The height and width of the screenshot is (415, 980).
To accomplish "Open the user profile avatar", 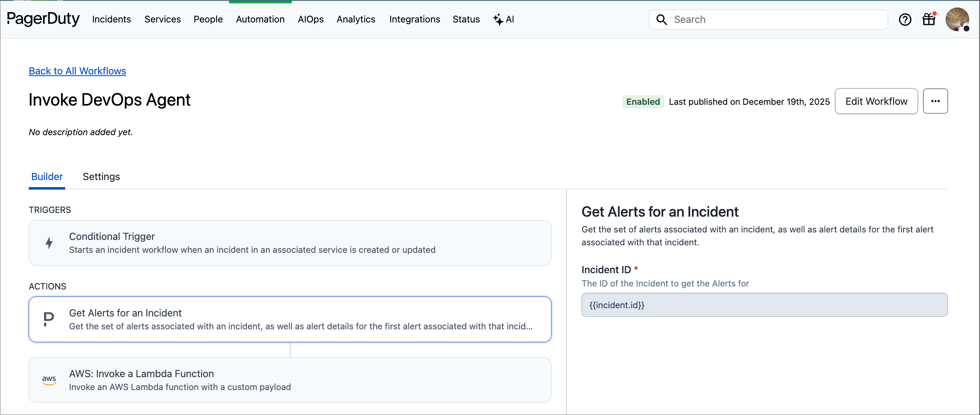I will (x=957, y=19).
